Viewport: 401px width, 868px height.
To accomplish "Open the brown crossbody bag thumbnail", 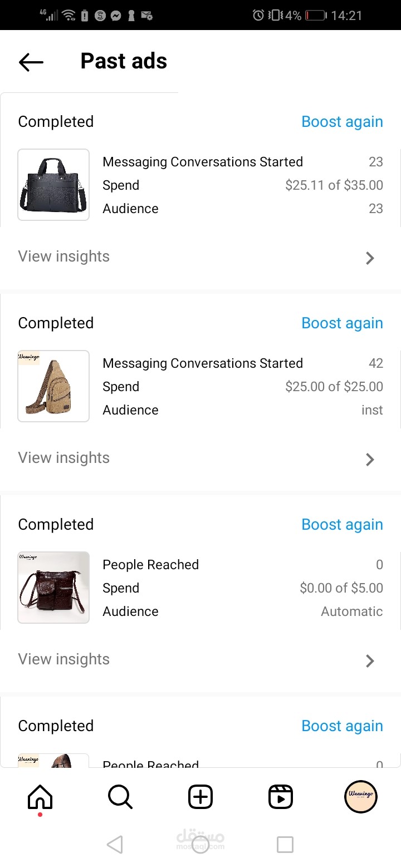I will tap(53, 588).
